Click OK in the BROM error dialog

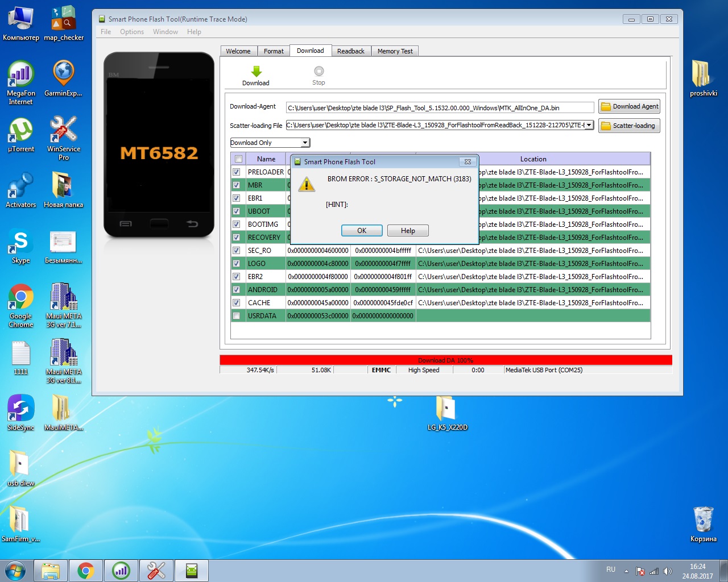click(x=362, y=231)
